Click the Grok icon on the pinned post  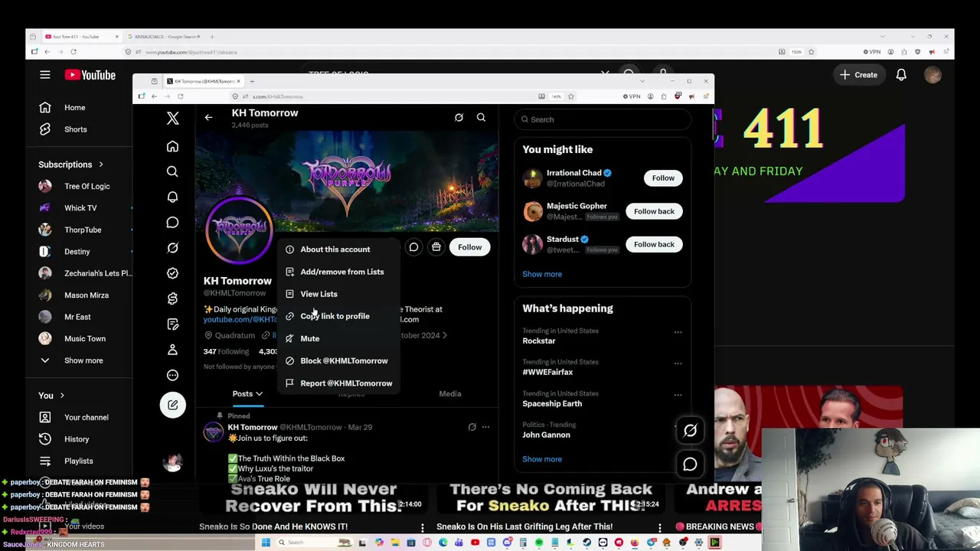point(472,427)
